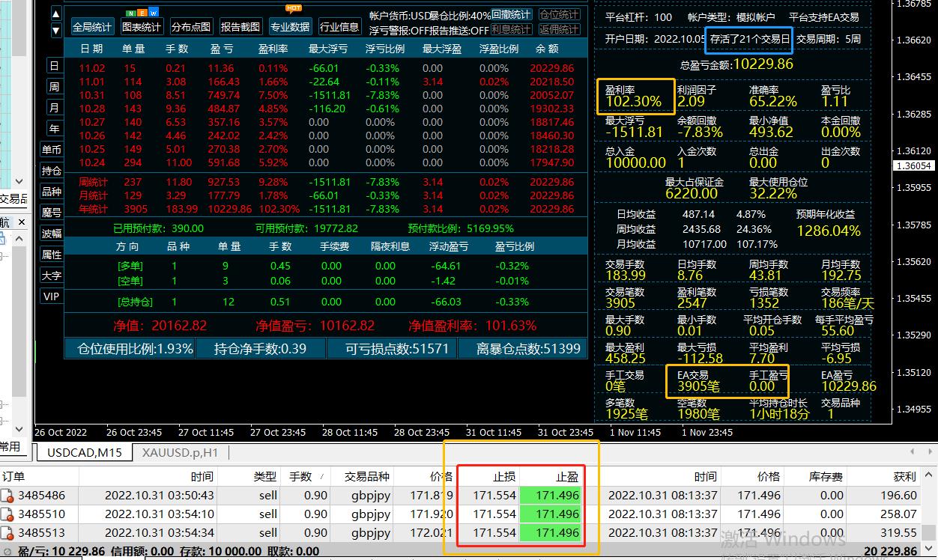Toggle the 仓位统计 statistics option
938x560 pixels.
point(559,14)
